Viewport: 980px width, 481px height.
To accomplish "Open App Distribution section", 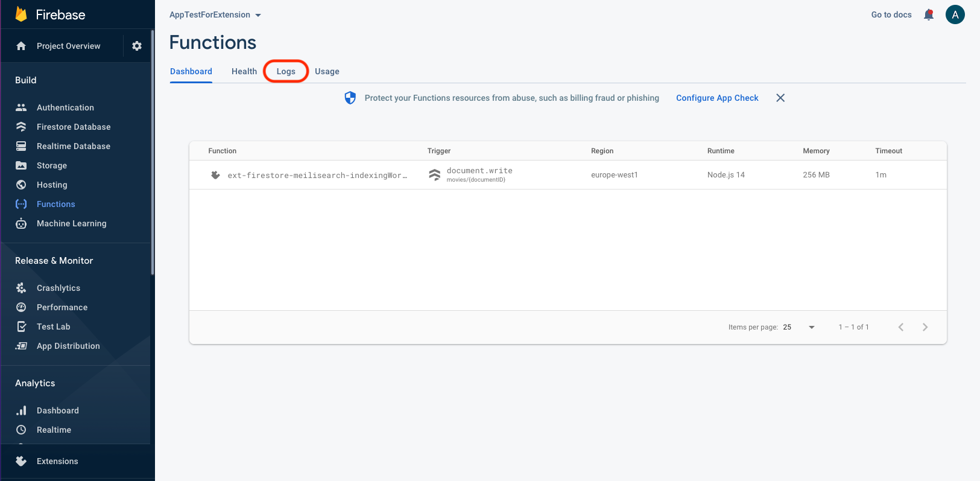I will (x=68, y=346).
